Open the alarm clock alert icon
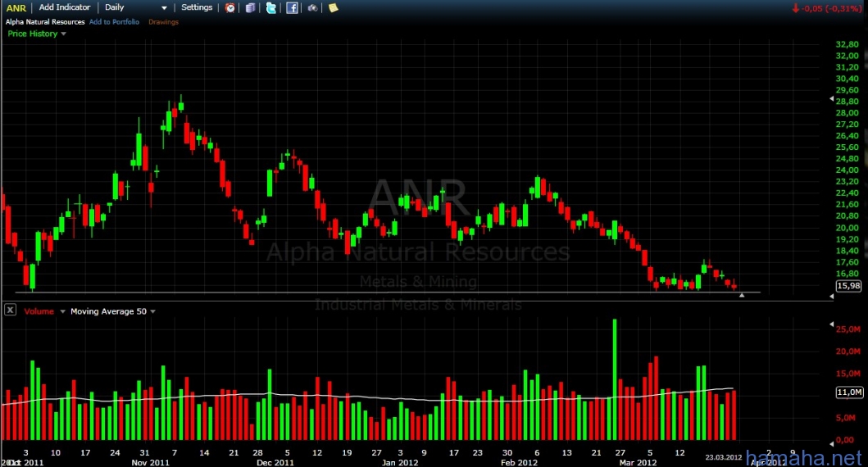 point(229,7)
